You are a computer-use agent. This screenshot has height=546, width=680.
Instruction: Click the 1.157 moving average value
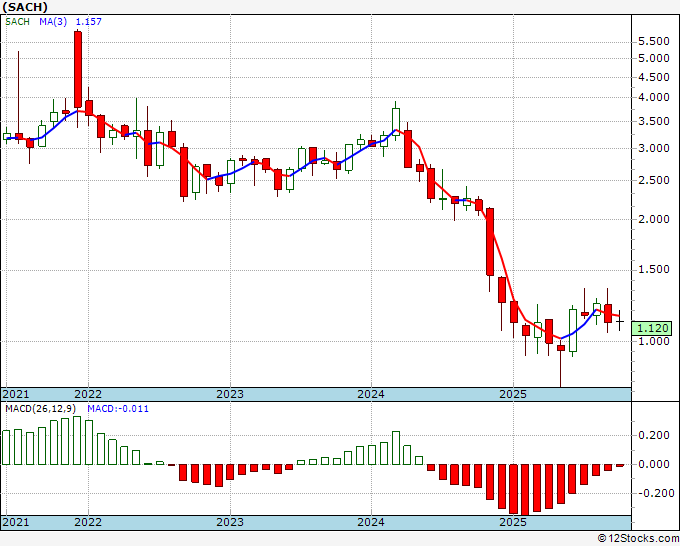click(x=88, y=22)
